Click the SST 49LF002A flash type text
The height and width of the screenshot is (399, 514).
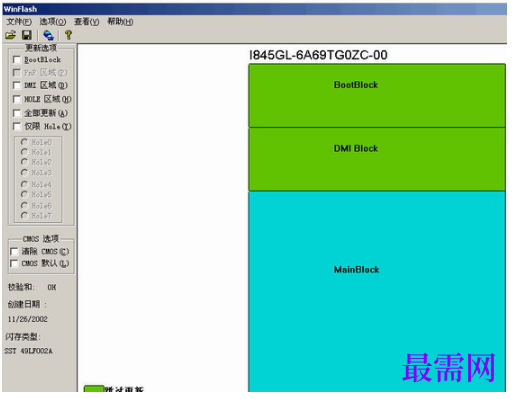(x=29, y=351)
